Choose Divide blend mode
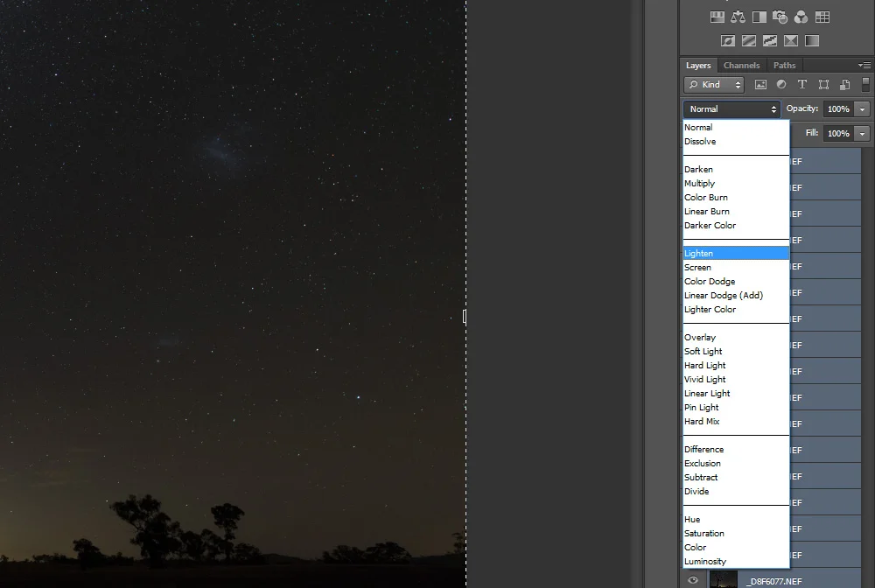875x588 pixels. click(736, 491)
